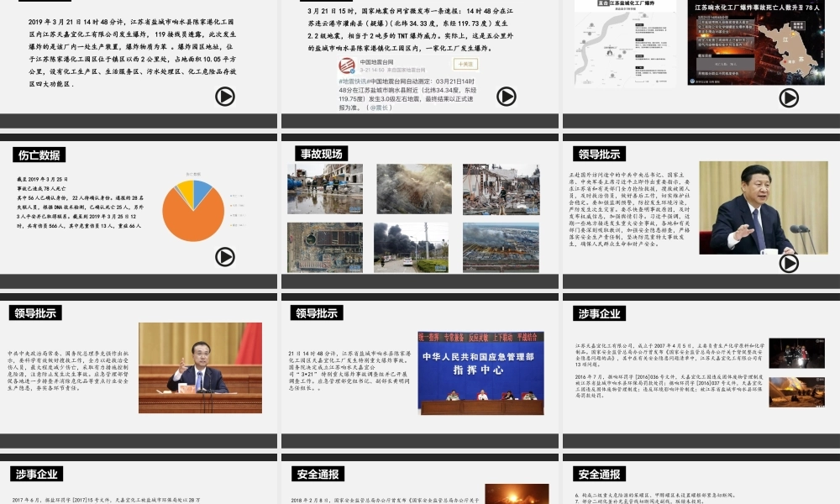Select 领导批示 title on the red-flag photo slide
Image resolution: width=840 pixels, height=504 pixels.
click(x=35, y=312)
